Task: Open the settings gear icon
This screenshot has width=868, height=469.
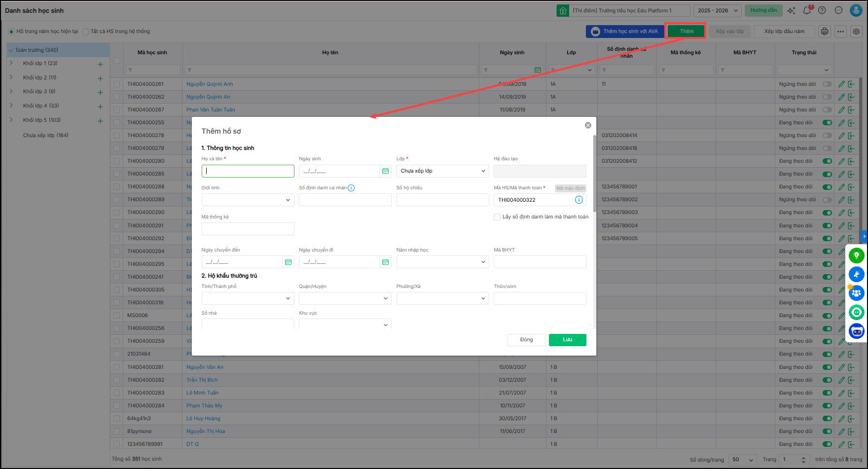Action: [857, 32]
